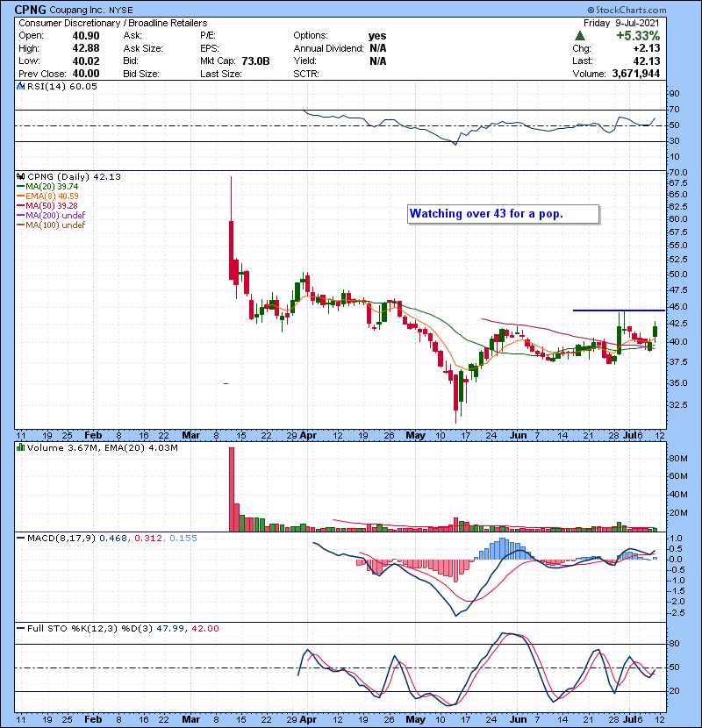
Task: Click the 80M volume axis label
Action: [677, 458]
